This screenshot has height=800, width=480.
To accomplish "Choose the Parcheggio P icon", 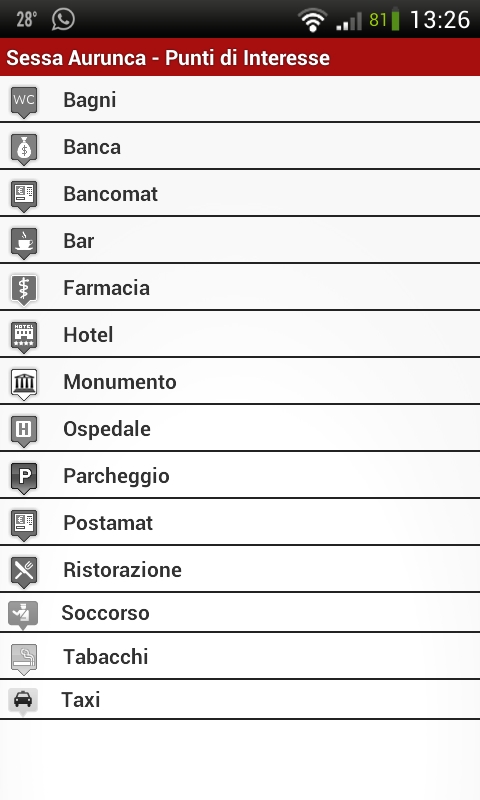I will (x=24, y=478).
